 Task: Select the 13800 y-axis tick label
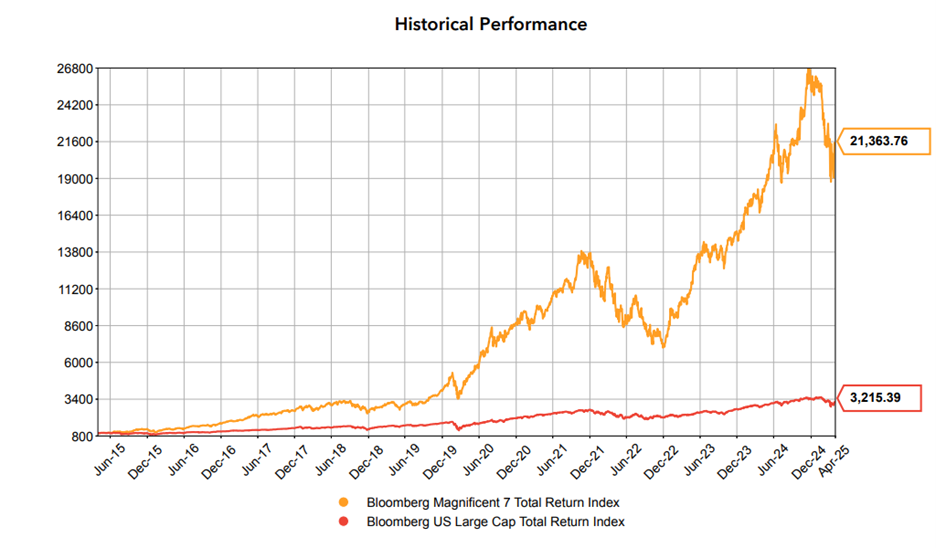click(x=77, y=252)
